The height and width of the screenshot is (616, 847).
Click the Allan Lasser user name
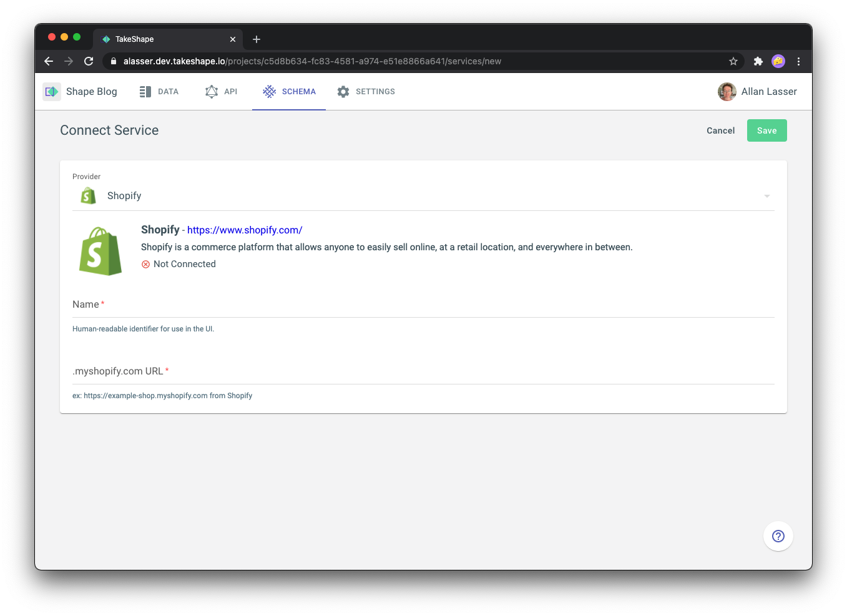769,92
